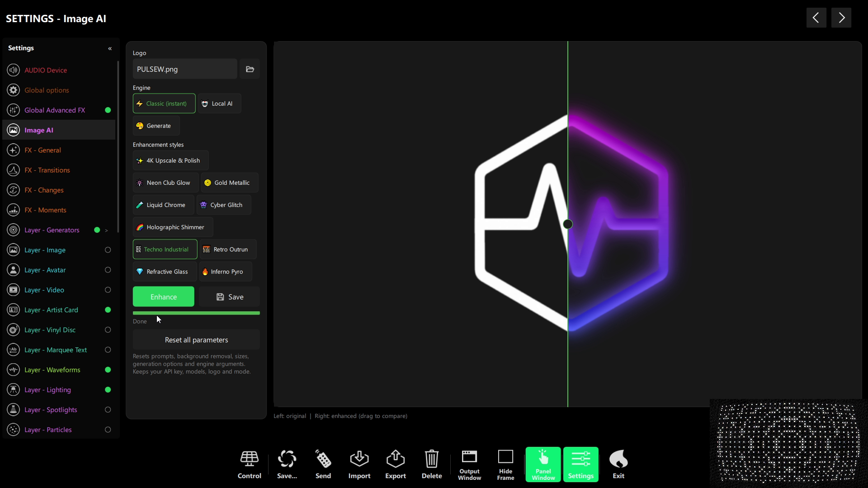Toggle Global Advanced FX green indicator
Viewport: 868px width, 488px height.
tap(108, 110)
